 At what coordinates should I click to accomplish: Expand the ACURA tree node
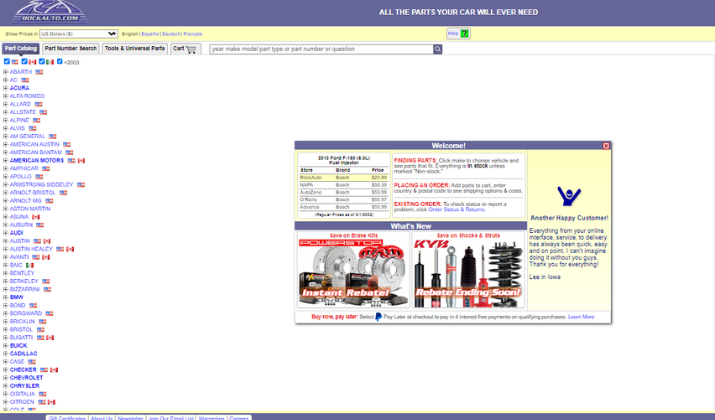[5, 88]
